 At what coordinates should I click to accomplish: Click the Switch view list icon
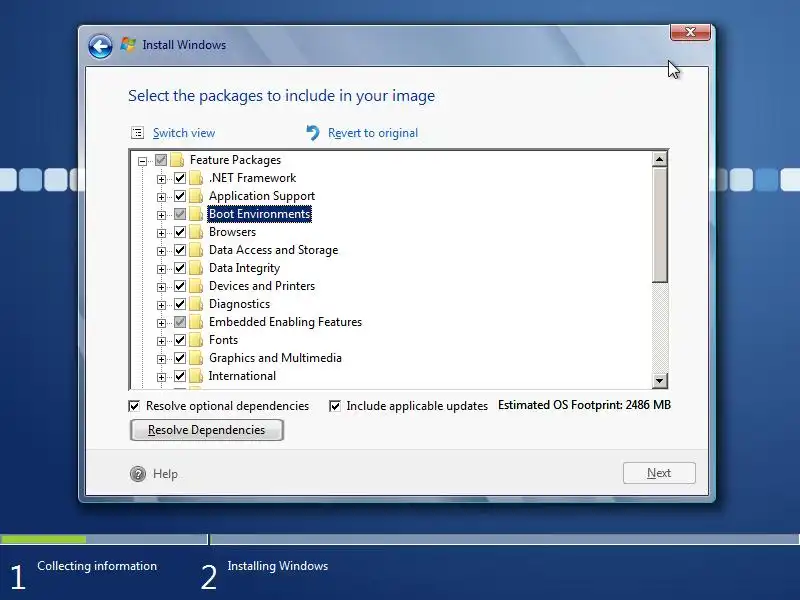[137, 133]
